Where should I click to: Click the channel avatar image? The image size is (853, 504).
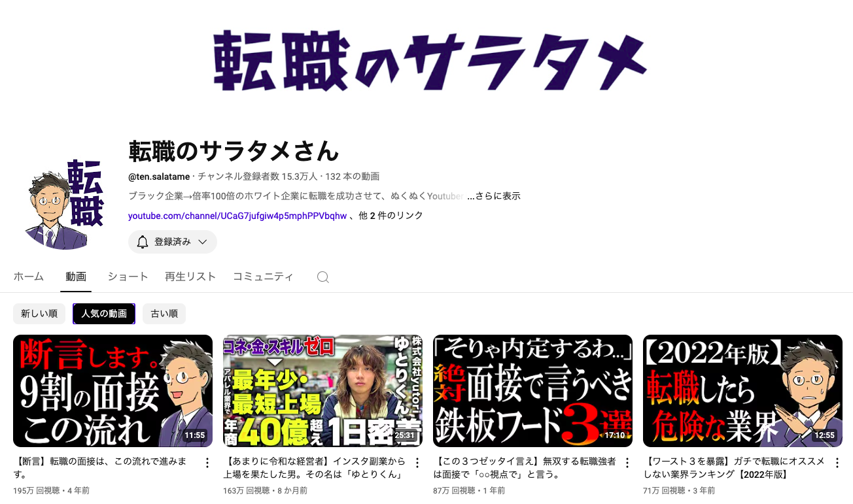tap(65, 205)
